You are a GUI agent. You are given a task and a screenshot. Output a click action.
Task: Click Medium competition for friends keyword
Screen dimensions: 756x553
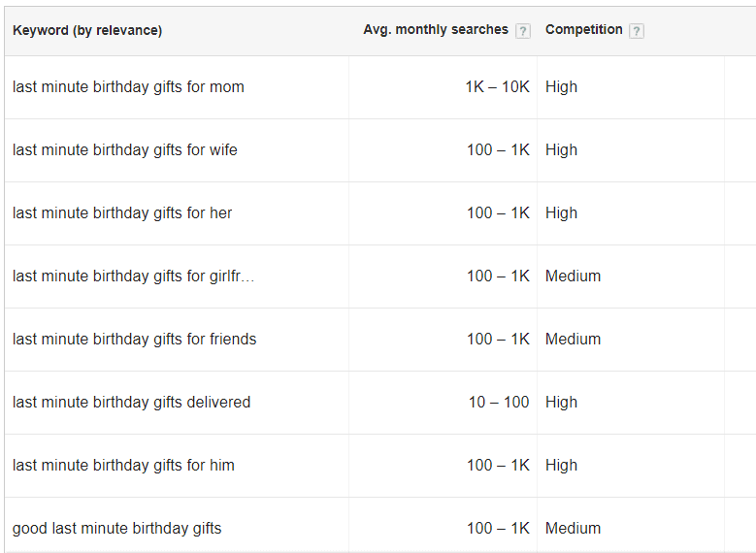click(x=573, y=340)
